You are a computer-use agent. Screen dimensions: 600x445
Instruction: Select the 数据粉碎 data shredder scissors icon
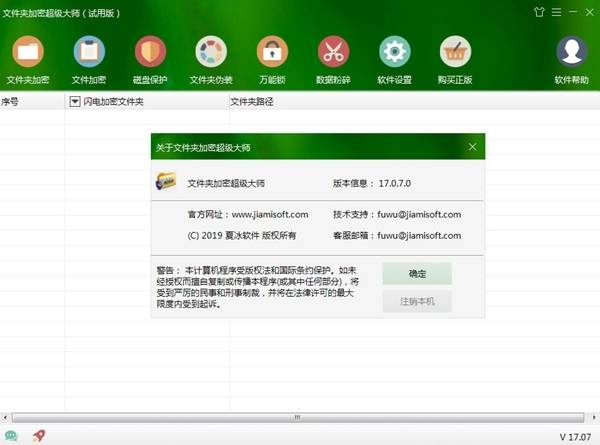pos(333,52)
